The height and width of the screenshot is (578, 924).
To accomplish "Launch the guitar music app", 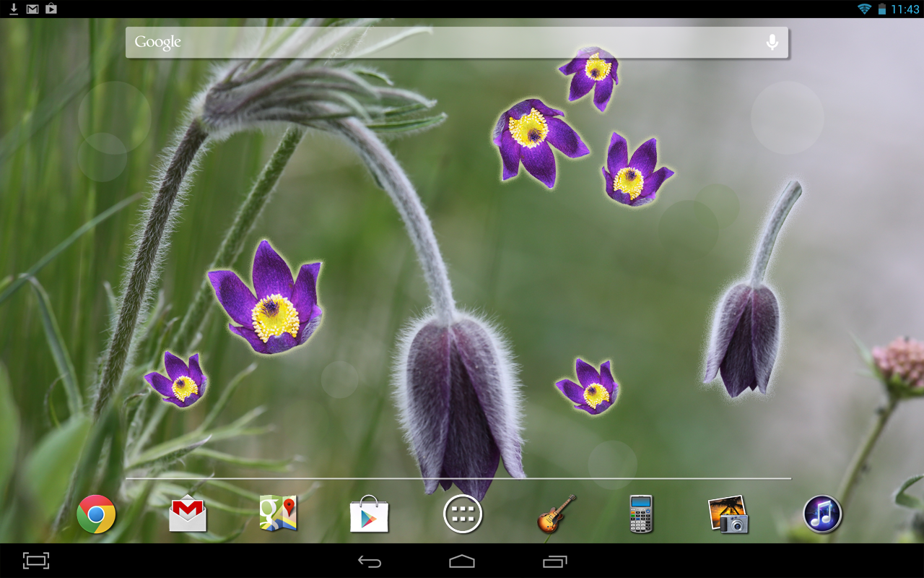I will 556,514.
